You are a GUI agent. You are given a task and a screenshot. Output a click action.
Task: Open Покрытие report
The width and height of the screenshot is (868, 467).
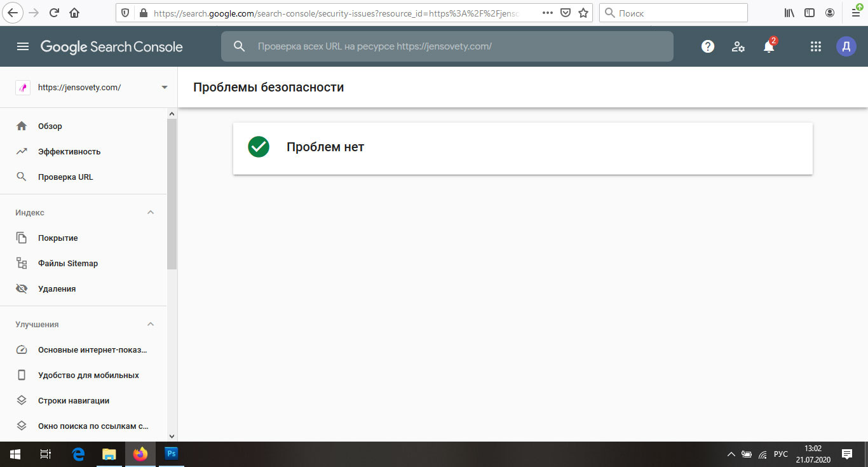click(58, 238)
